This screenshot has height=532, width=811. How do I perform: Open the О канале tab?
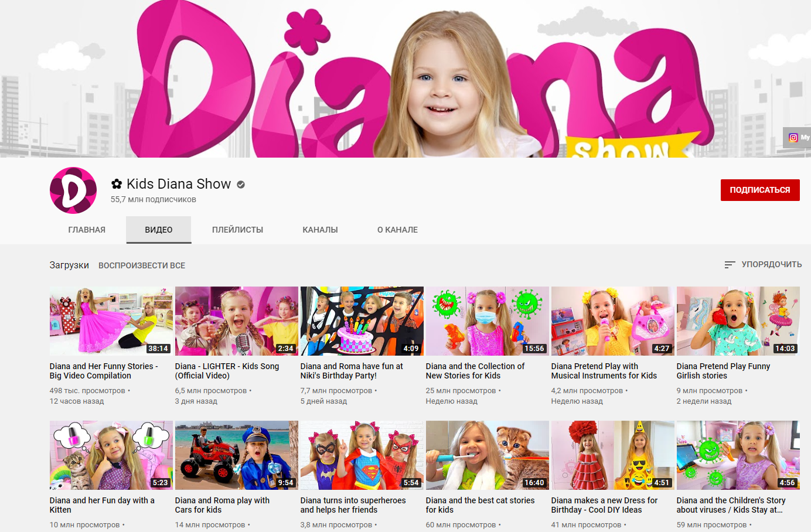[397, 230]
